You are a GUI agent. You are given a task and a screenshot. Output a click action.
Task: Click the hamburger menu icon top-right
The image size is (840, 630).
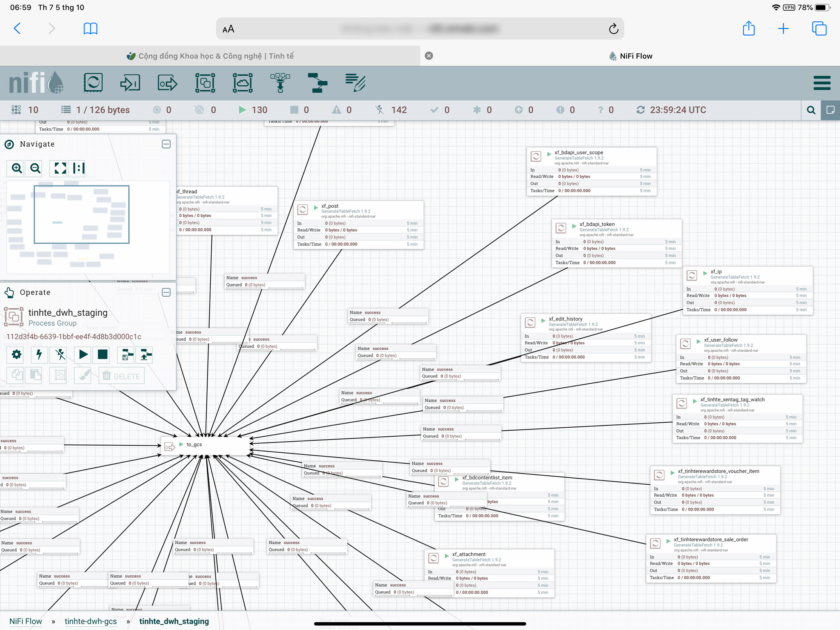coord(823,83)
